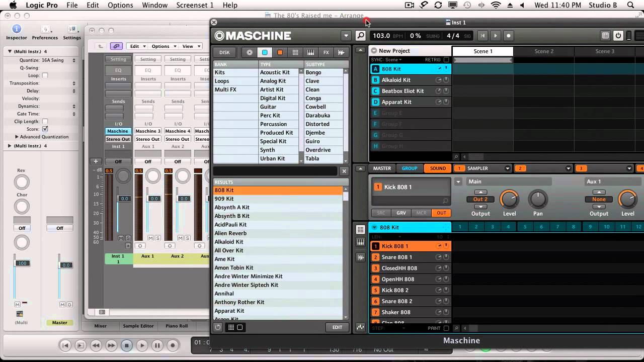The height and width of the screenshot is (362, 644).
Task: Click the browser refresh icon at bottom left
Action: pyautogui.click(x=218, y=327)
